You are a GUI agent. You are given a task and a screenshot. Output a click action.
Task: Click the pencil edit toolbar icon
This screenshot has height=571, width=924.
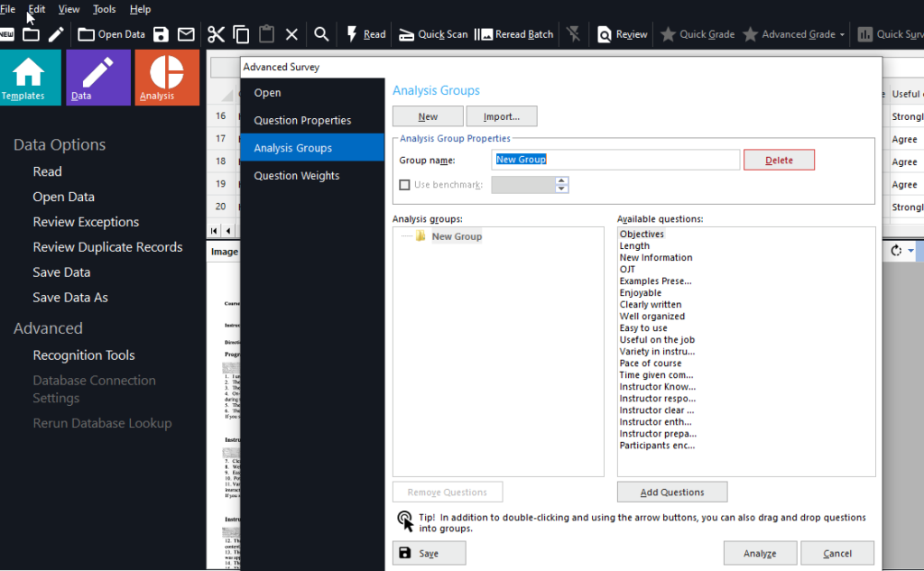[x=55, y=34]
